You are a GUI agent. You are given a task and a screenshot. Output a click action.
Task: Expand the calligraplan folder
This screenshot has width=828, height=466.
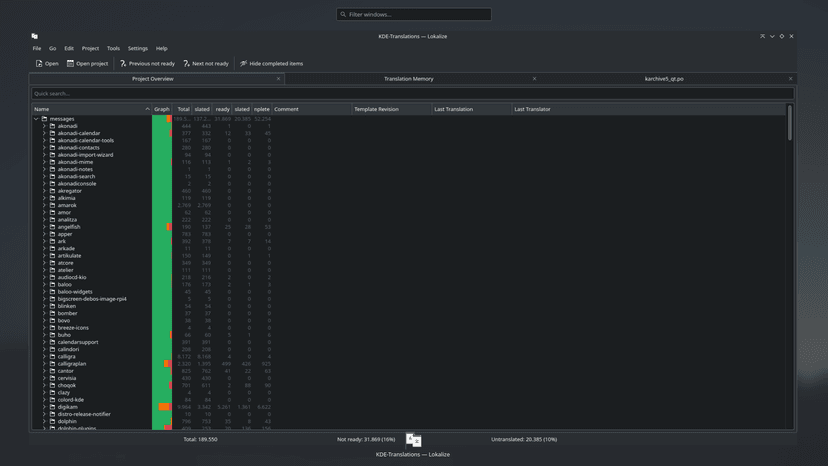point(44,364)
